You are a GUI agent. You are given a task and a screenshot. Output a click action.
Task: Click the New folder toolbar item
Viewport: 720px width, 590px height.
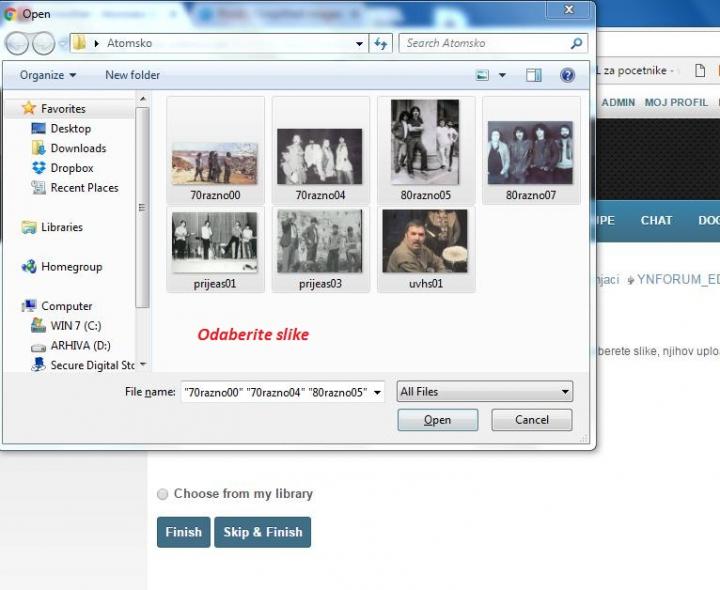tap(132, 75)
